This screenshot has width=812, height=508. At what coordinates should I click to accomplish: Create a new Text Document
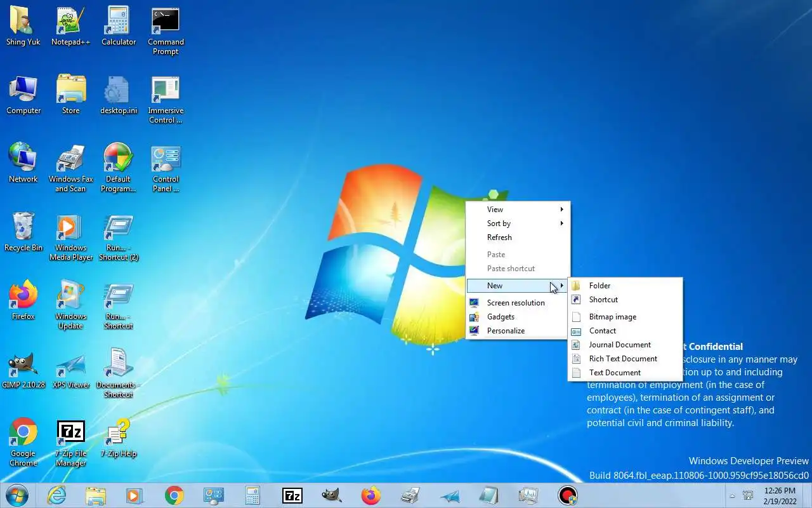(625, 373)
